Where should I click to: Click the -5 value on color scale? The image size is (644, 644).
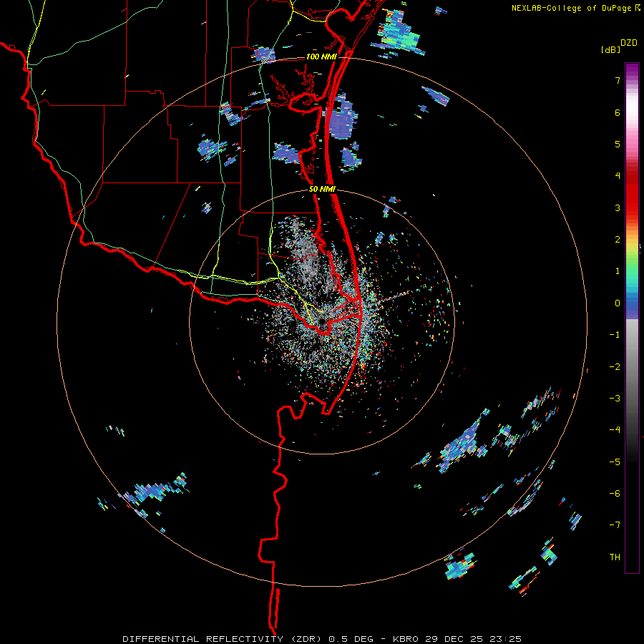click(615, 462)
